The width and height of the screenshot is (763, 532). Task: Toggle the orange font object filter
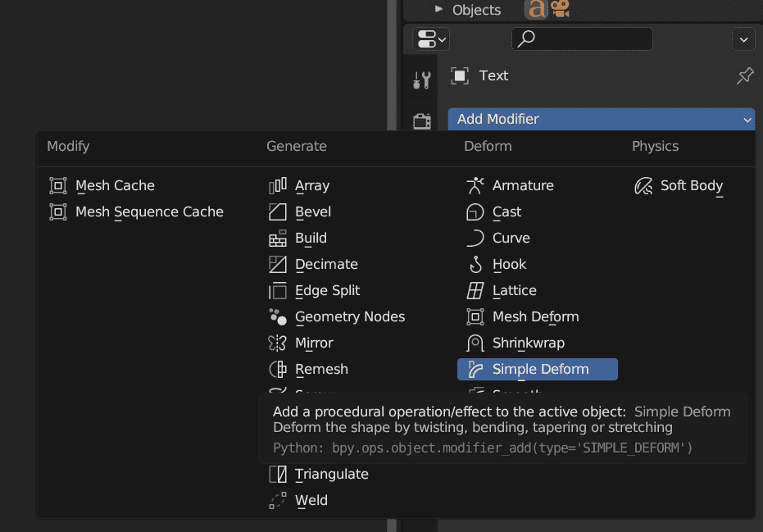pos(537,9)
